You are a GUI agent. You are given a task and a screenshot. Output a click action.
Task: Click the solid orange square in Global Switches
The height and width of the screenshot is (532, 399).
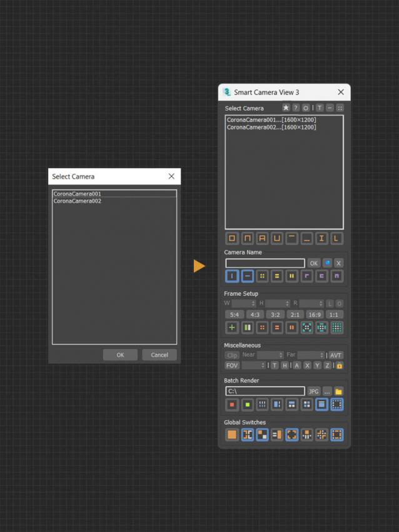tap(232, 434)
